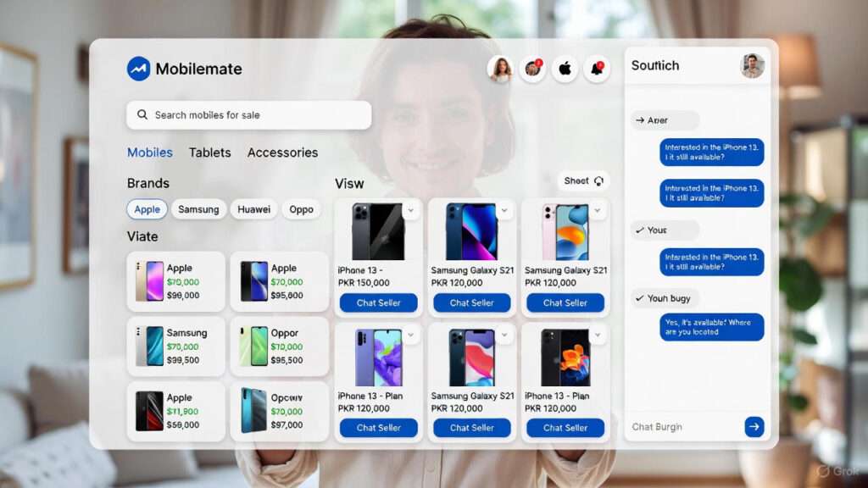Click the search magnifier icon
Screen dimensions: 868x488
[x=142, y=114]
